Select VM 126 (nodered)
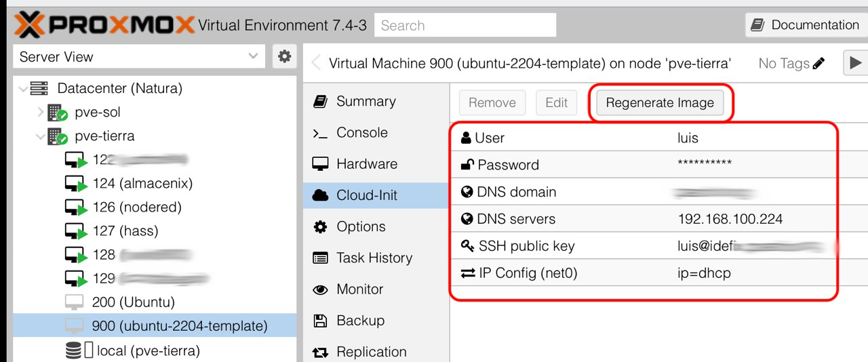Image resolution: width=868 pixels, height=362 pixels. (x=138, y=207)
